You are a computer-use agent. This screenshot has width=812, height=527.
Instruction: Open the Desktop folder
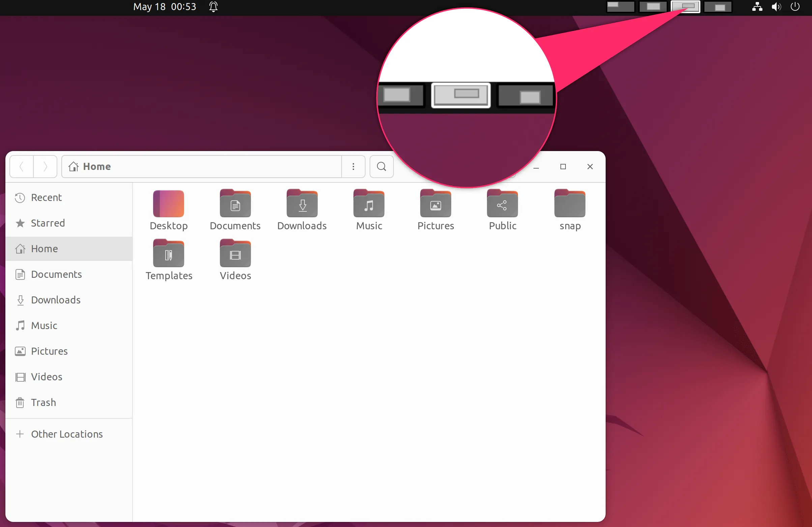[x=169, y=205]
